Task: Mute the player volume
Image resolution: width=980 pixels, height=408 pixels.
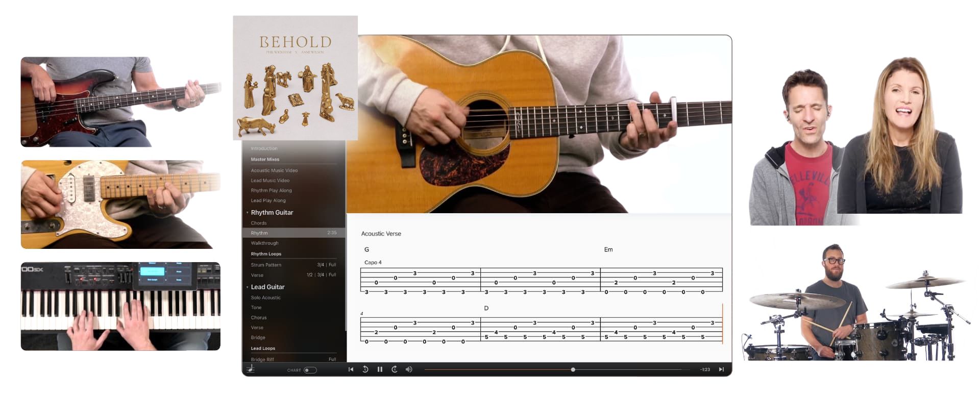Action: (x=409, y=369)
